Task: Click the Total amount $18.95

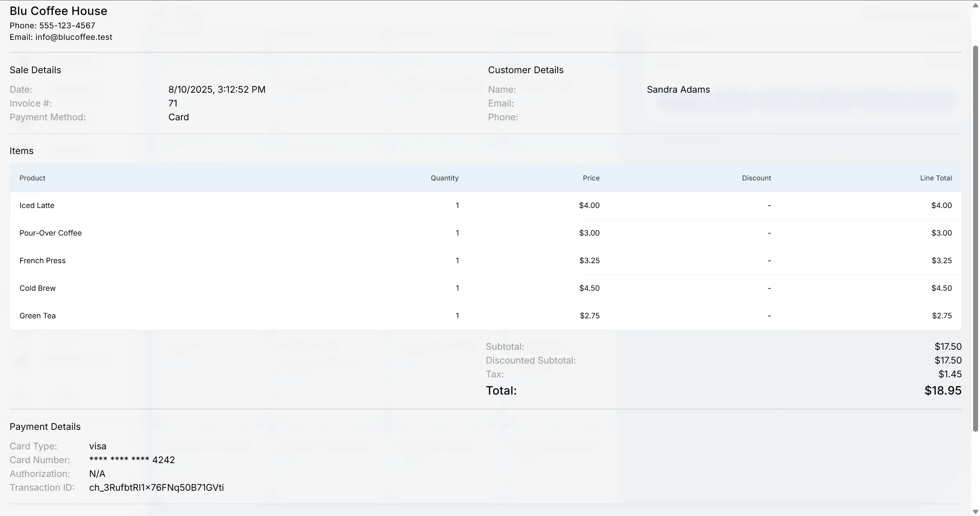Action: click(943, 390)
